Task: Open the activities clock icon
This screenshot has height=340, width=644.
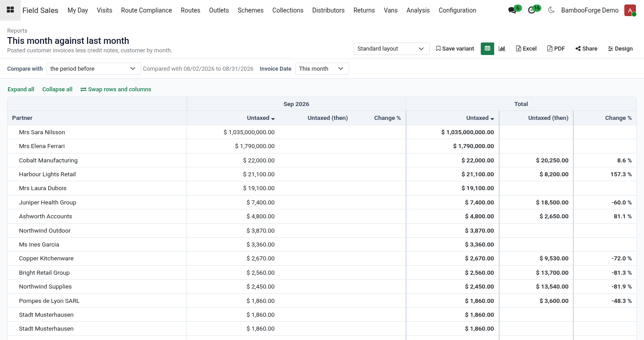Action: (x=532, y=10)
